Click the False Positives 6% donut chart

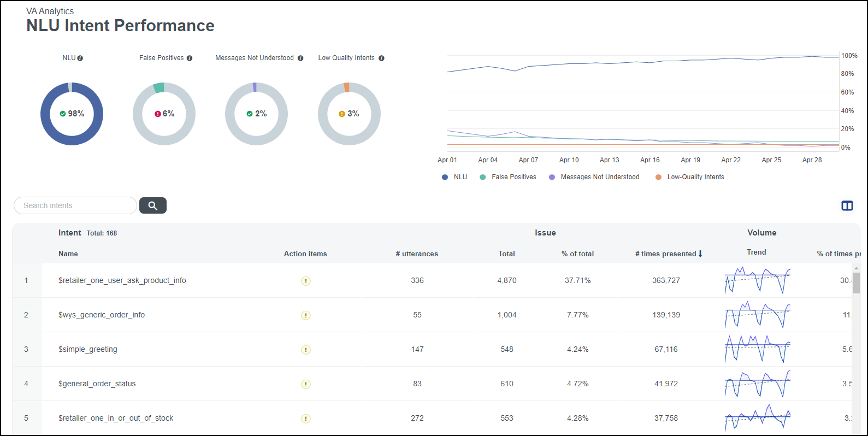(164, 114)
